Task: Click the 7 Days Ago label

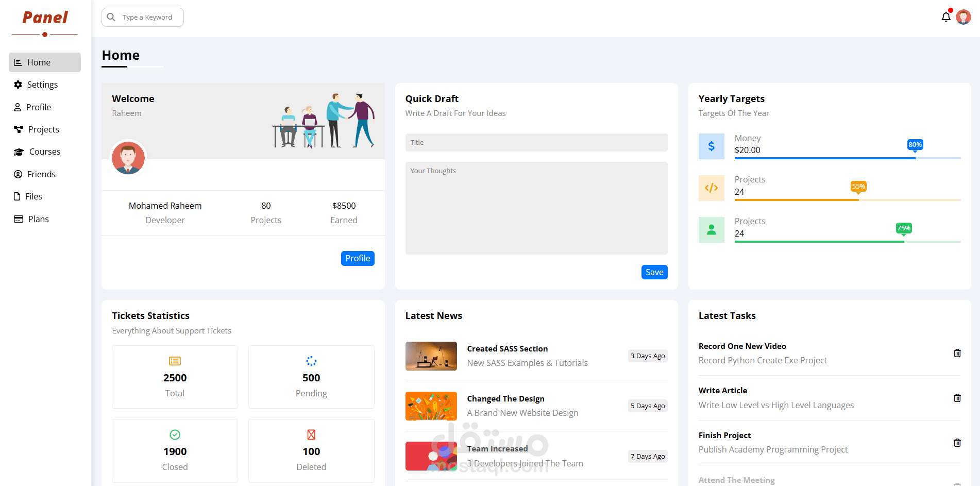Action: point(648,457)
